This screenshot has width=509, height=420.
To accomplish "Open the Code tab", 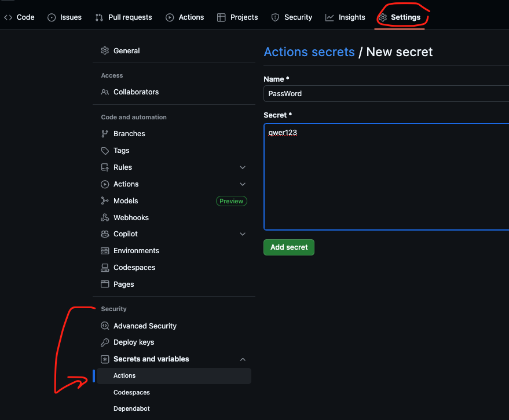I will pos(20,17).
